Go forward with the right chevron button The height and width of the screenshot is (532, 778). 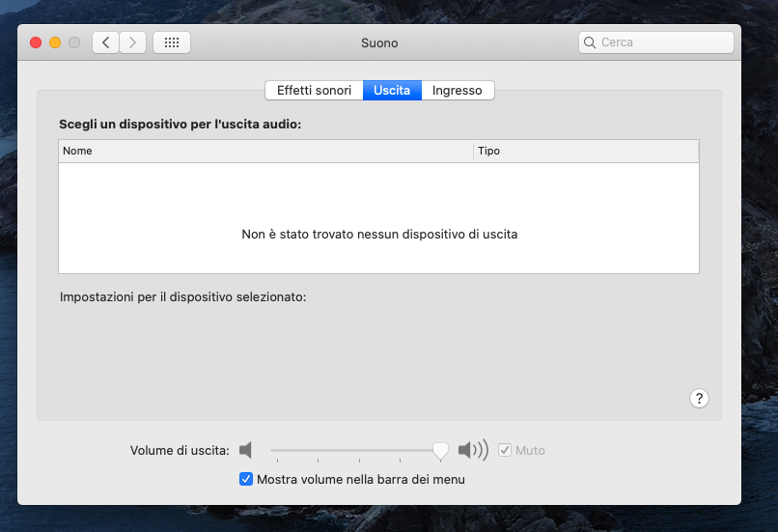point(132,42)
